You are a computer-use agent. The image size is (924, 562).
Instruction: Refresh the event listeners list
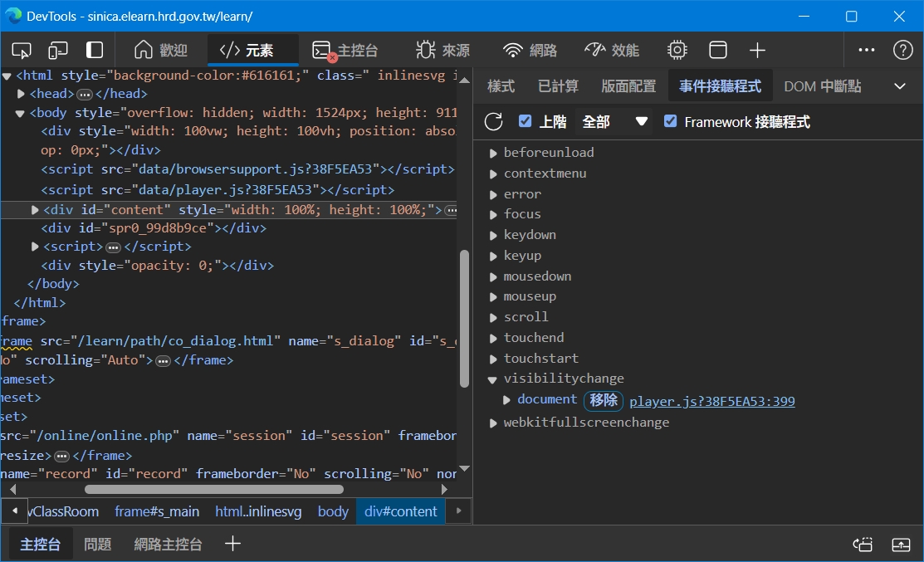point(494,122)
